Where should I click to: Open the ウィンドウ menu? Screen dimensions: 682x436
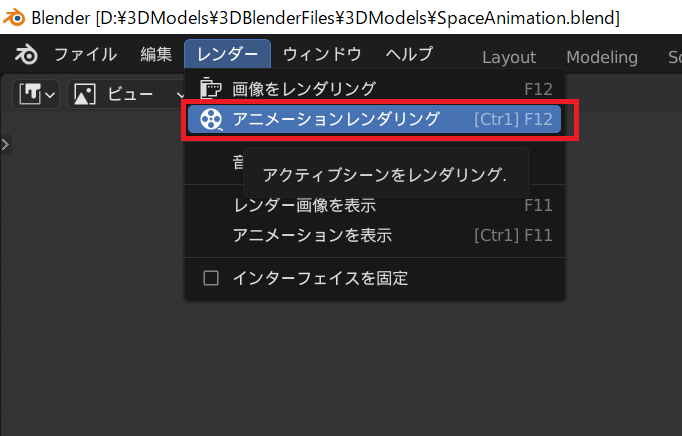(322, 55)
